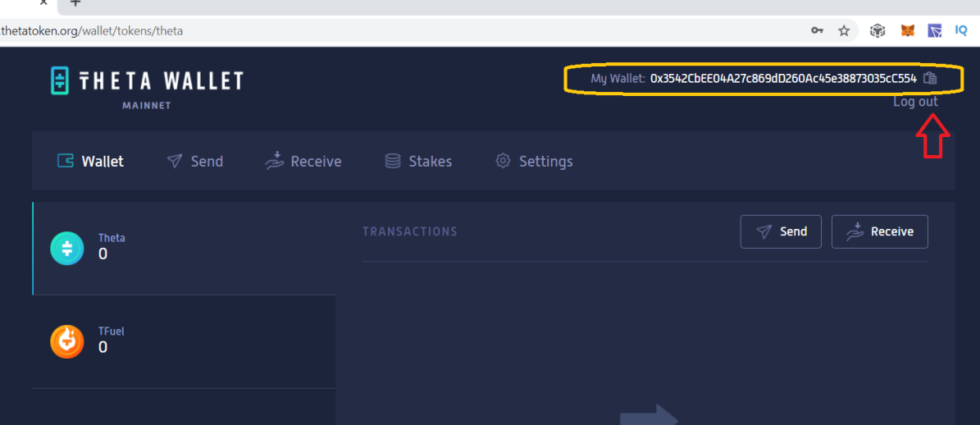Open the Settings tab
The height and width of the screenshot is (425, 980).
click(x=534, y=162)
